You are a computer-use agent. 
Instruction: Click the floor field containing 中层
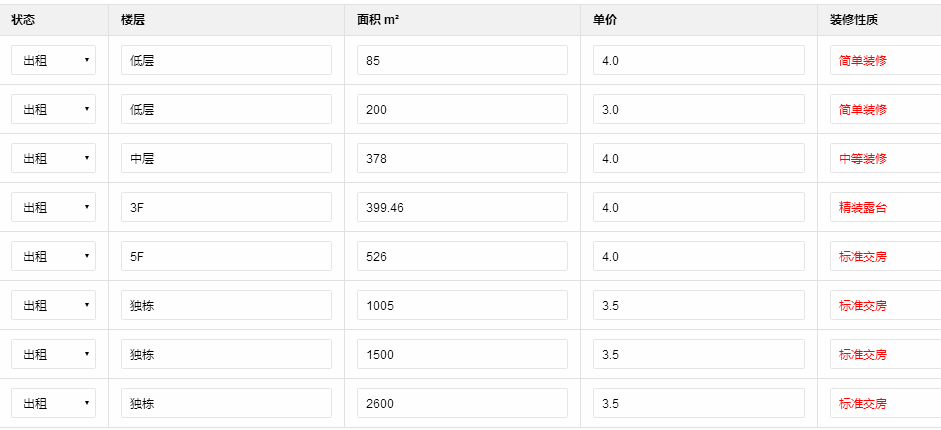click(226, 158)
